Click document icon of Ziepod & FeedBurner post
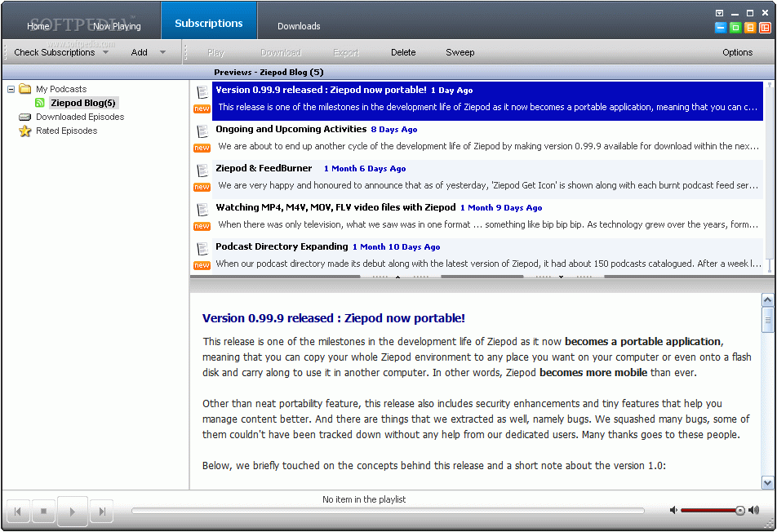 coord(202,171)
